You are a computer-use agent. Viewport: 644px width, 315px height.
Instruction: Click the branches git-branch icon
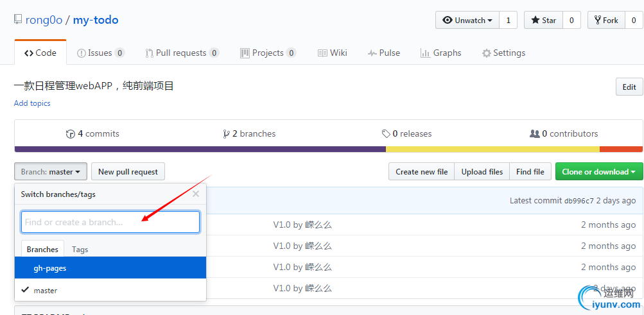[226, 133]
